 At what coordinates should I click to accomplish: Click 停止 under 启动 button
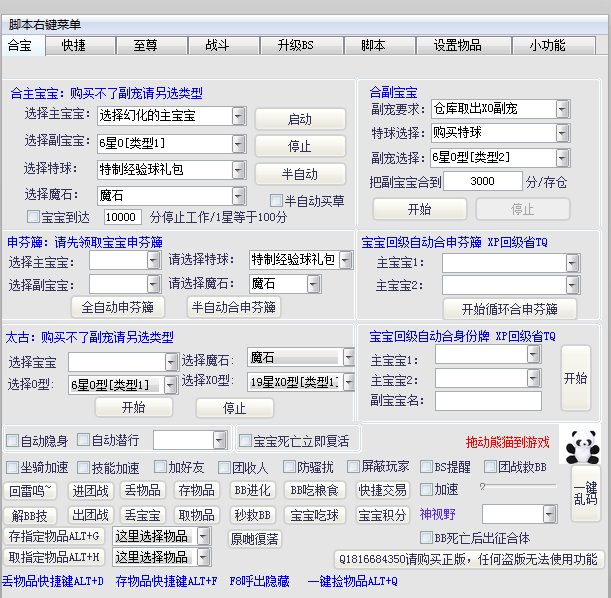tap(300, 146)
